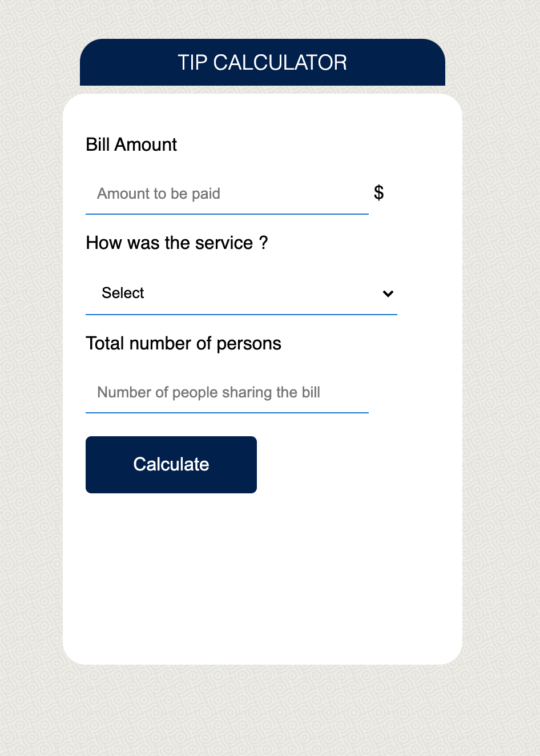Click the chevron arrow on the service dropdown
Screen dimensions: 540x756
click(x=388, y=293)
